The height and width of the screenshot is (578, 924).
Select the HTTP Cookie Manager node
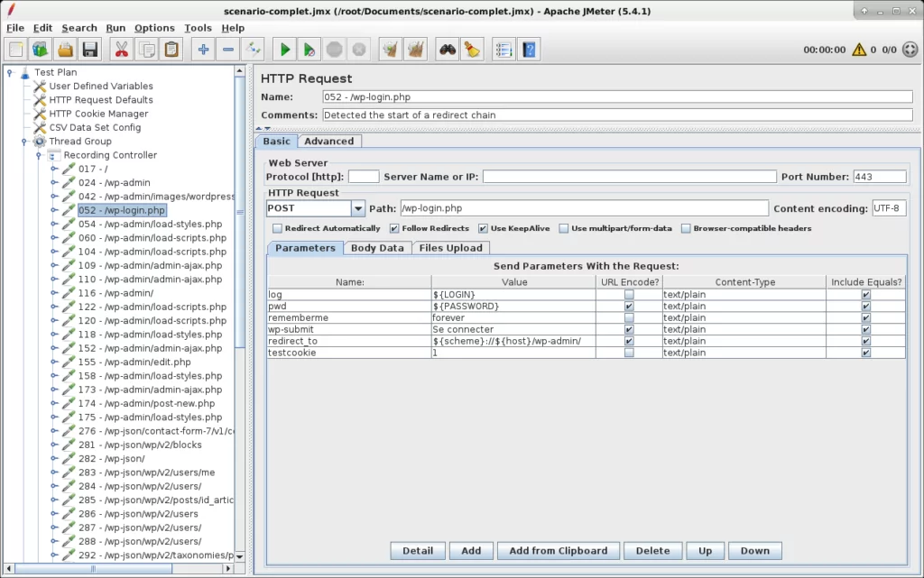click(98, 114)
